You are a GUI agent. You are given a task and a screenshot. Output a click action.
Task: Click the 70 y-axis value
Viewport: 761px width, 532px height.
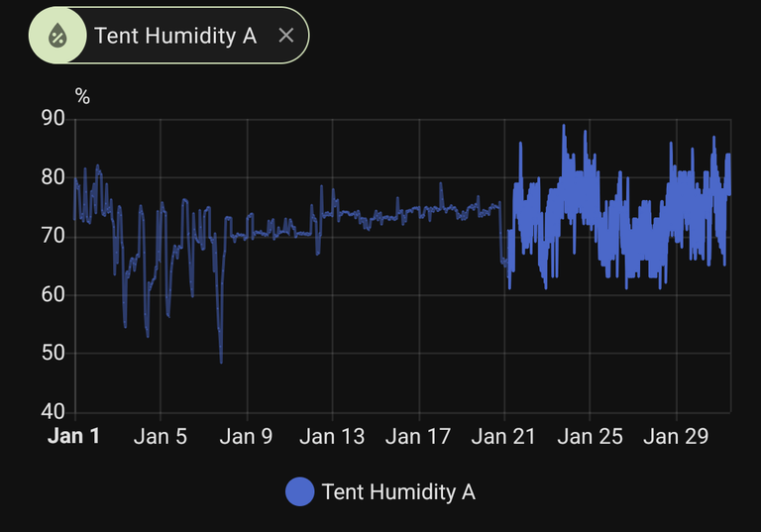click(x=54, y=237)
